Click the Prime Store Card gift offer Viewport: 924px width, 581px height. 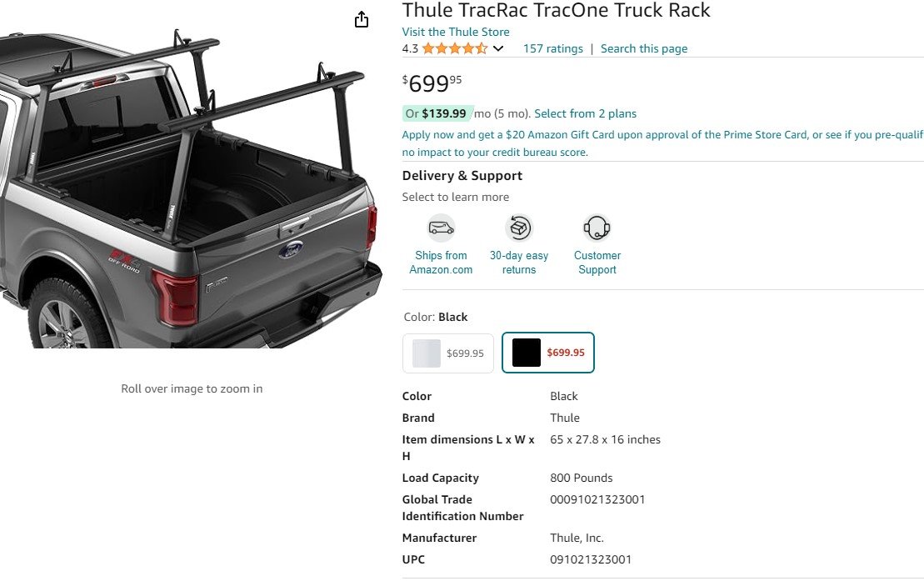point(662,143)
